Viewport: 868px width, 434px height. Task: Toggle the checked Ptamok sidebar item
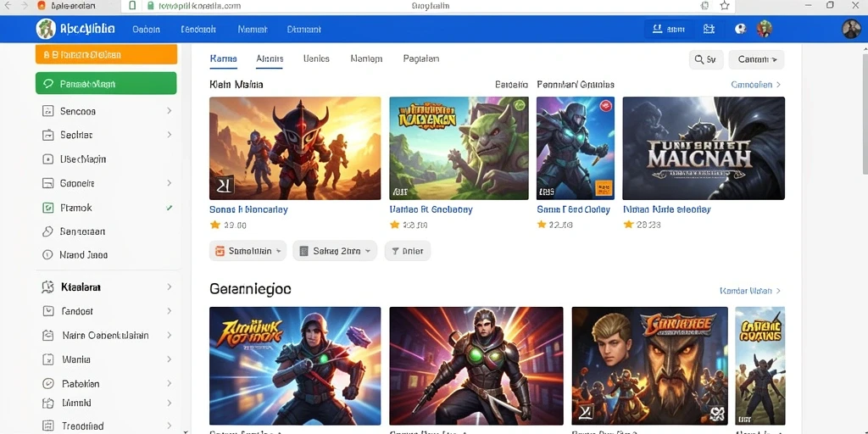coord(108,208)
